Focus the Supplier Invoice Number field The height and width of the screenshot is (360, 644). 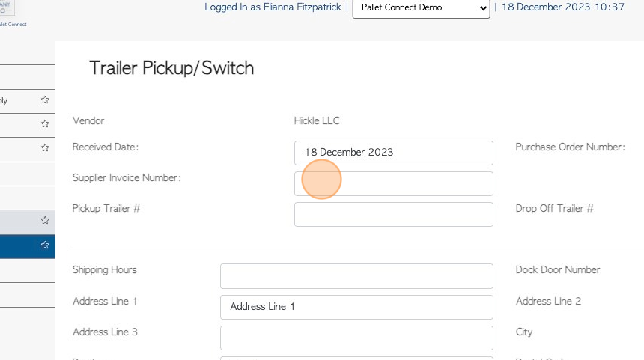393,183
